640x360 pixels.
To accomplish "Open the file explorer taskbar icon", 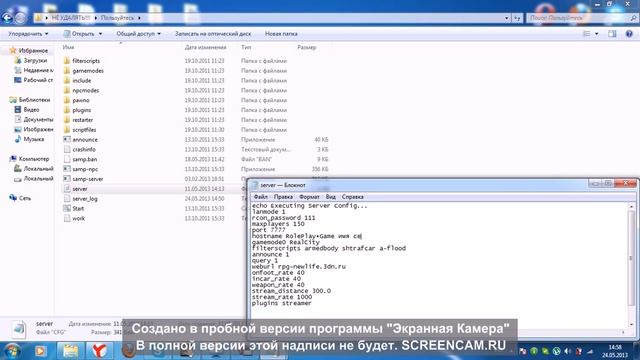I will (x=70, y=351).
